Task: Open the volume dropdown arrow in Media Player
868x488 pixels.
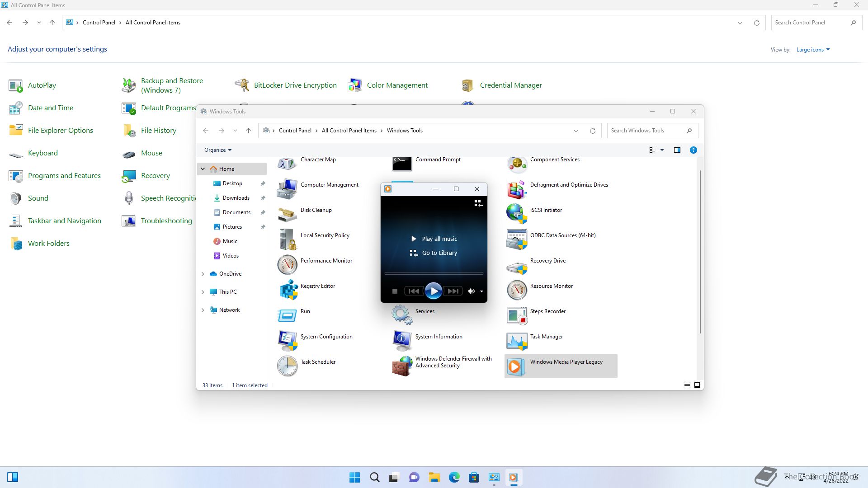Action: pyautogui.click(x=481, y=291)
